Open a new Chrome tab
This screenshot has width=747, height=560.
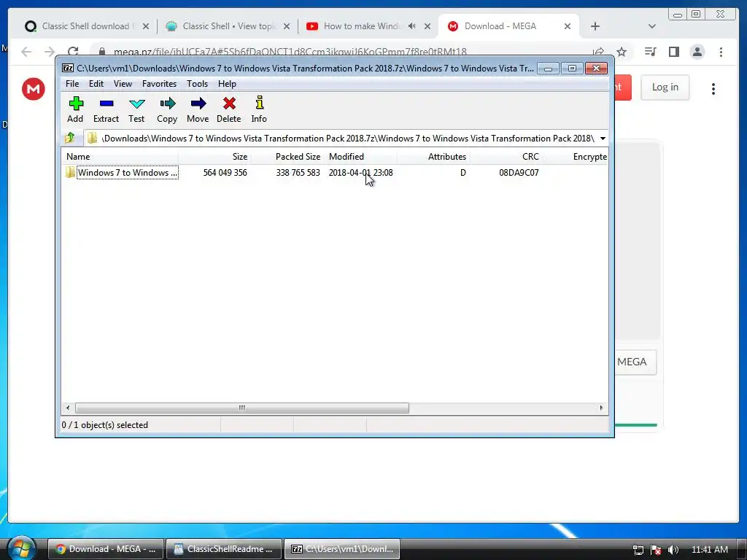pos(595,26)
